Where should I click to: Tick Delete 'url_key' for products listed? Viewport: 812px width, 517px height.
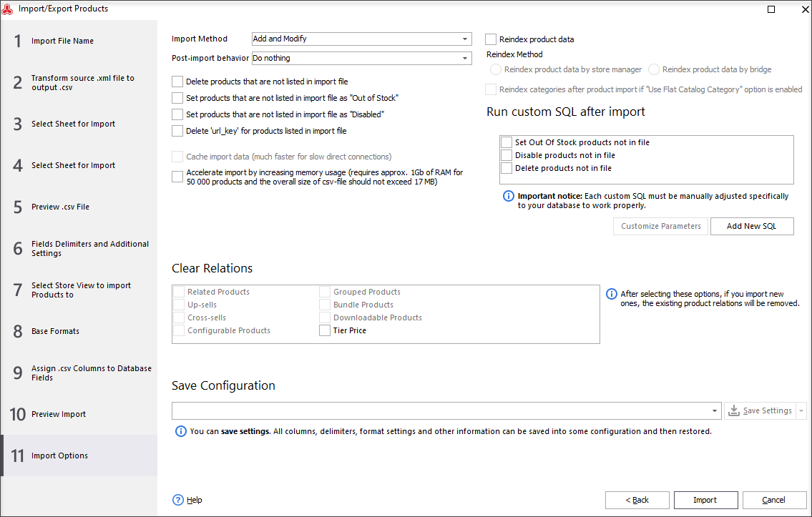coord(177,131)
